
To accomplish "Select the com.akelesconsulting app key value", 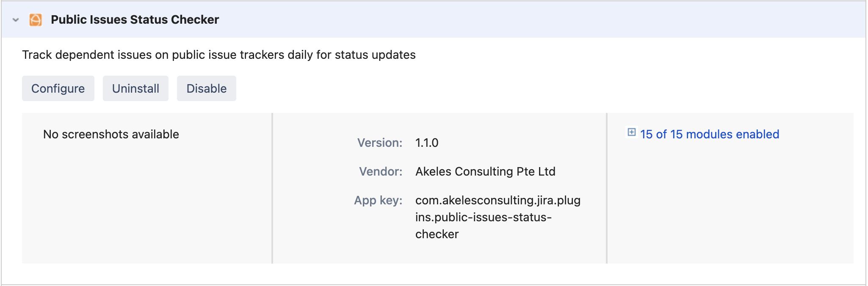I will [x=497, y=217].
